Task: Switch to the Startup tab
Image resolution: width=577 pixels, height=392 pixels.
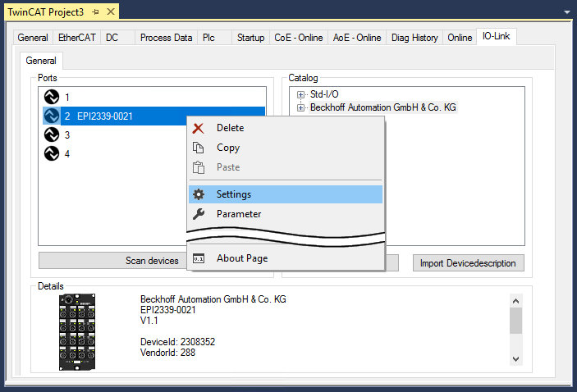Action: pyautogui.click(x=250, y=38)
